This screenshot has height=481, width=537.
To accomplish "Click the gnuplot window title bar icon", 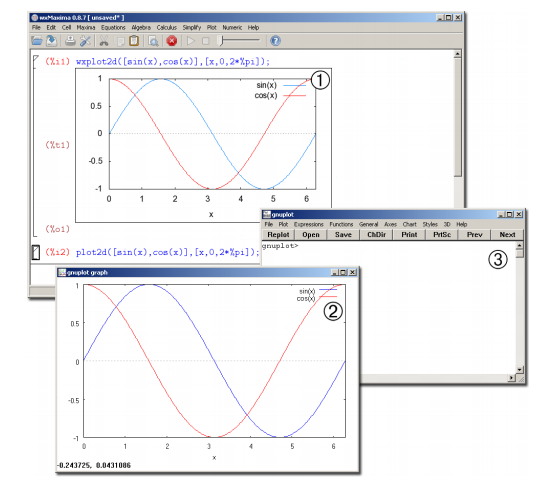I will tap(267, 214).
